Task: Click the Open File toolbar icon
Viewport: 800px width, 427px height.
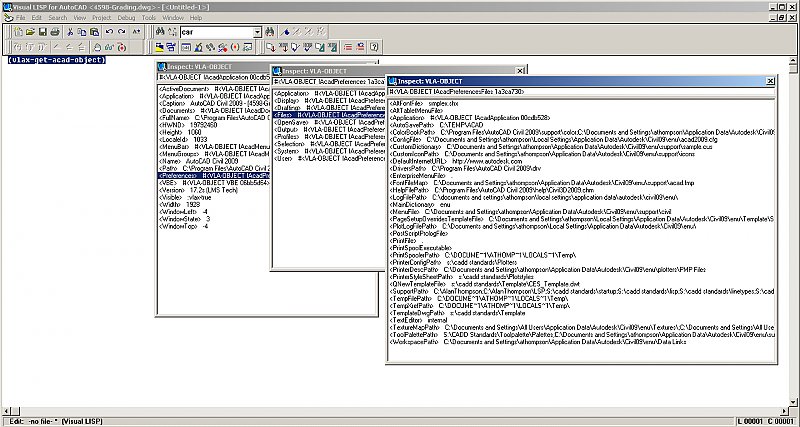Action: point(31,32)
